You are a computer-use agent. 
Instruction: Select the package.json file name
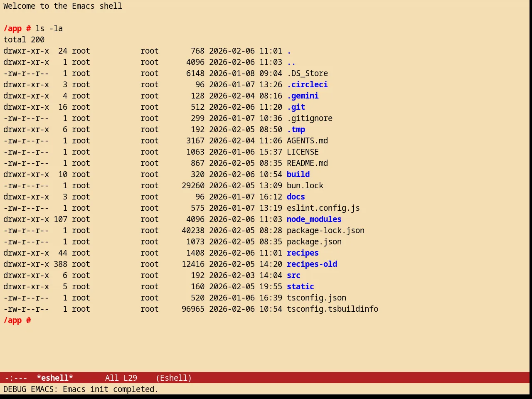click(314, 242)
